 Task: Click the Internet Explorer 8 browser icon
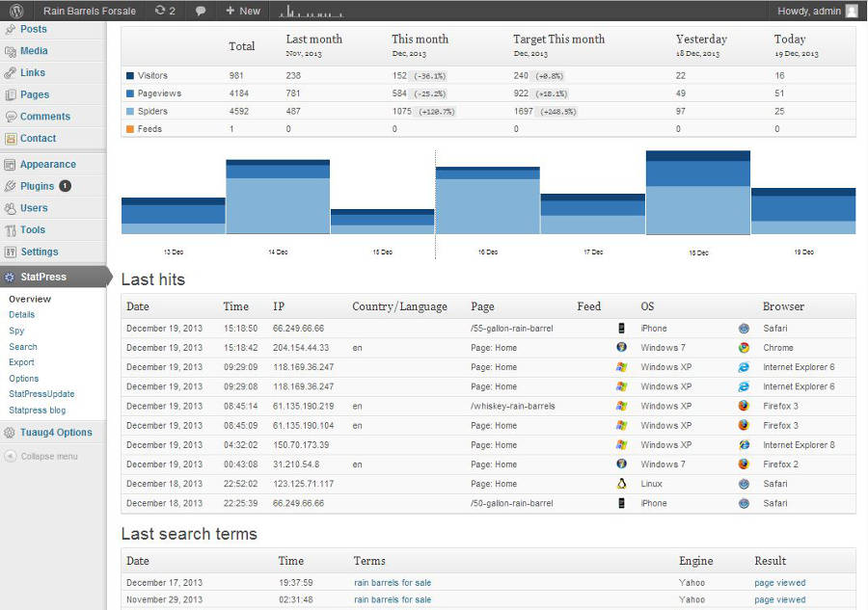[x=744, y=444]
